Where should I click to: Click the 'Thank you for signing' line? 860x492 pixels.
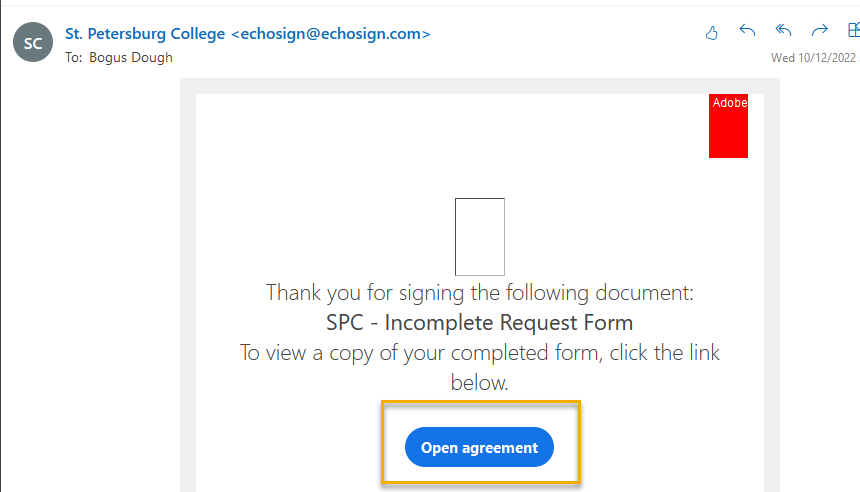tap(480, 294)
